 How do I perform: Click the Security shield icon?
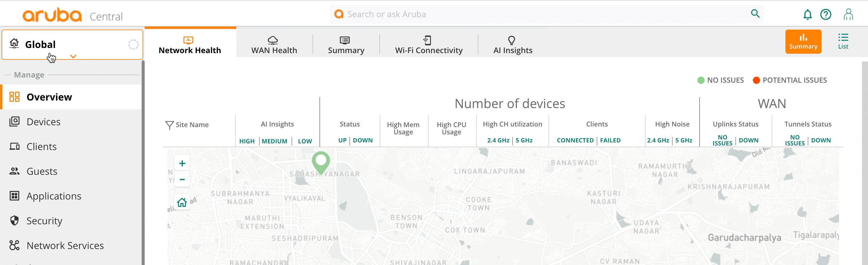coord(14,220)
